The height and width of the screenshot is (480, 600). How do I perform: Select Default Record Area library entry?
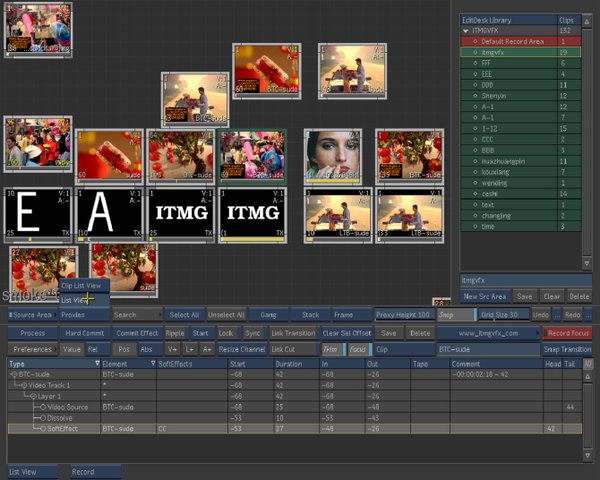(x=515, y=41)
